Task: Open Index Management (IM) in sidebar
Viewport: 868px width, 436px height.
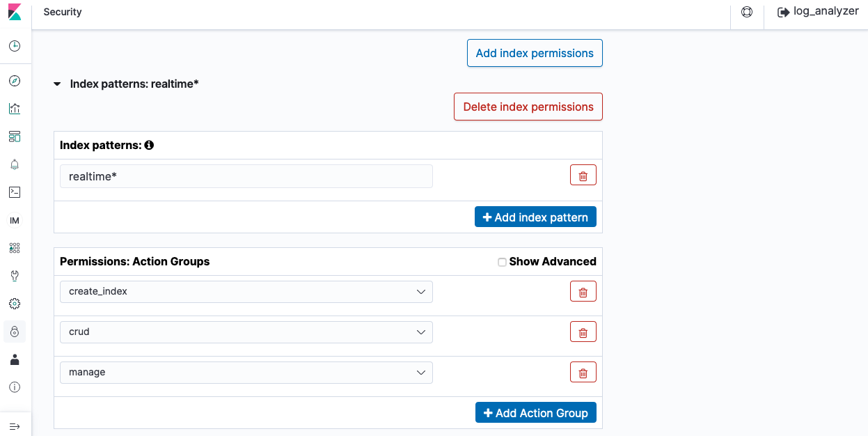Action: click(15, 220)
